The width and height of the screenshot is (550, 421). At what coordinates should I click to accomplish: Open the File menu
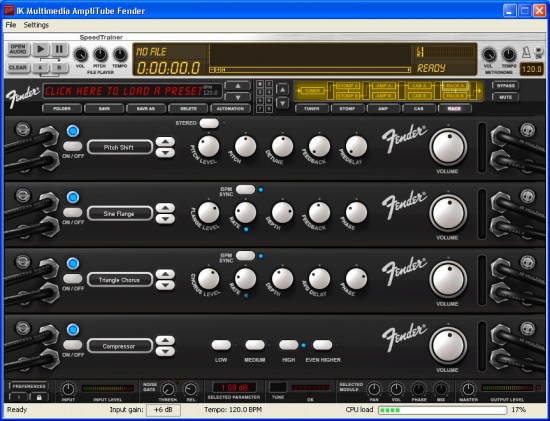[11, 25]
